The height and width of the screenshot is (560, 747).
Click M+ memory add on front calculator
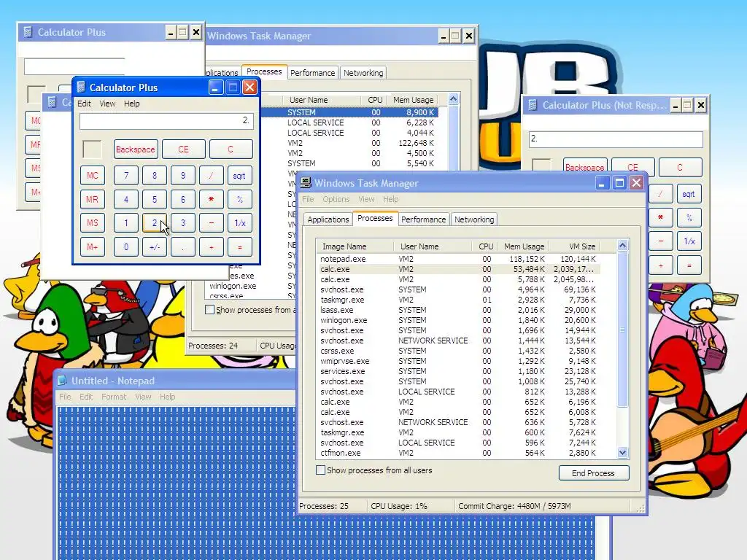(x=93, y=246)
